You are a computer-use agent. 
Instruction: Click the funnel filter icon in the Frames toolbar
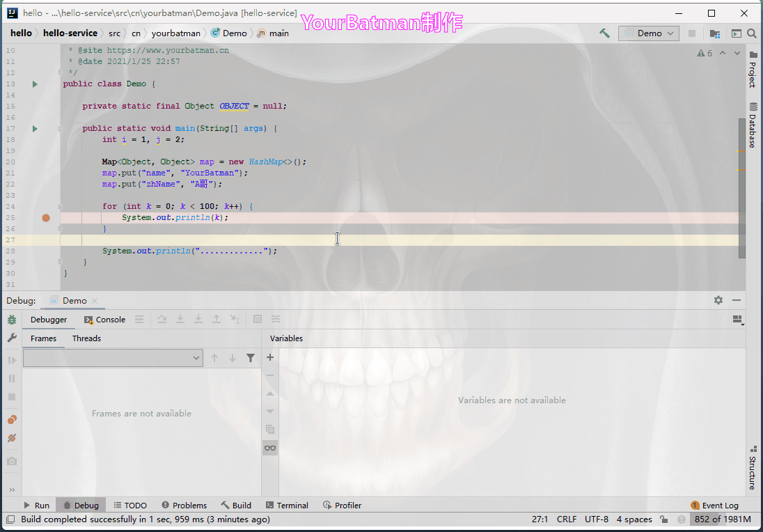[250, 358]
